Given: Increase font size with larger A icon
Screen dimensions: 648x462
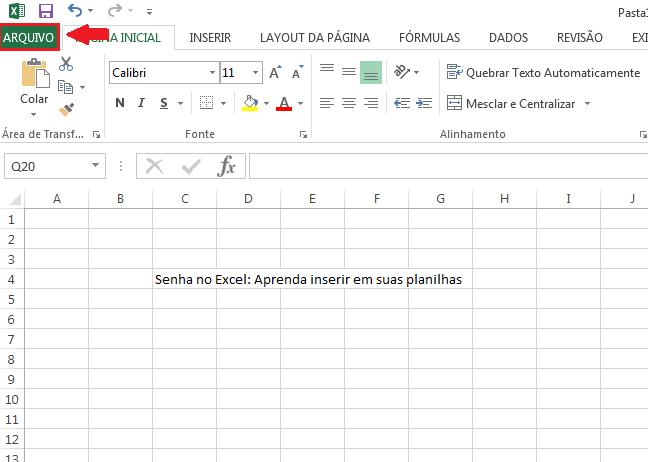Looking at the screenshot, I should (x=275, y=73).
